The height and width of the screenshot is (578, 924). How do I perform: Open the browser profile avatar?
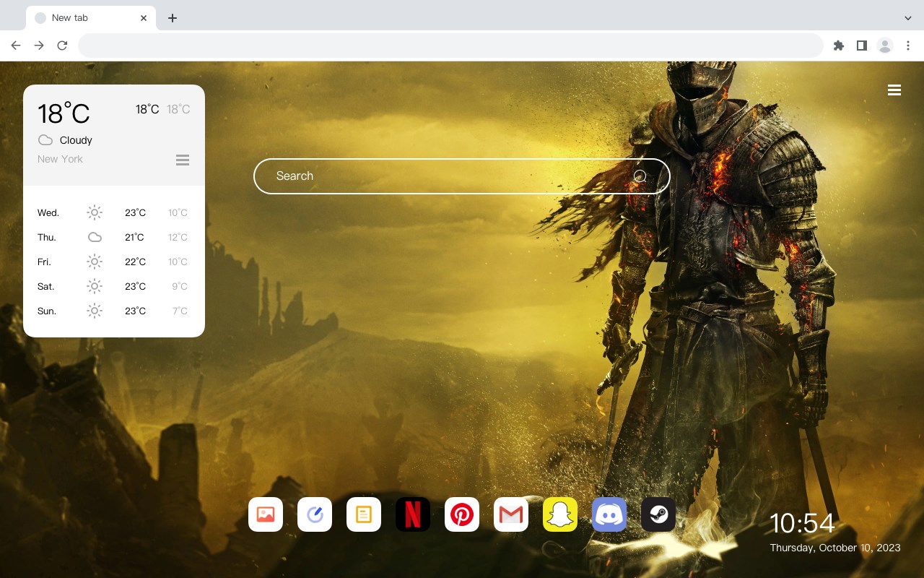[x=885, y=46]
